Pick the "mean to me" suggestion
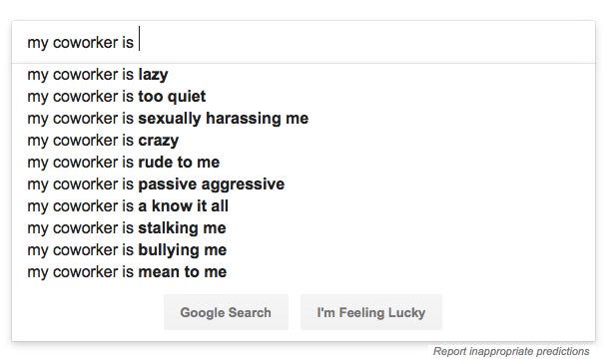613x364 pixels. coord(304,272)
